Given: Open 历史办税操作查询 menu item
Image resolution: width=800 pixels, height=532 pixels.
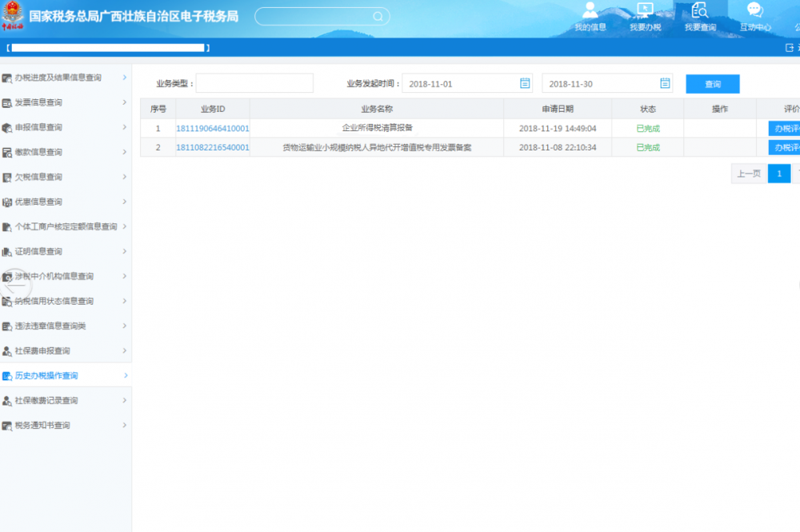Looking at the screenshot, I should click(46, 376).
